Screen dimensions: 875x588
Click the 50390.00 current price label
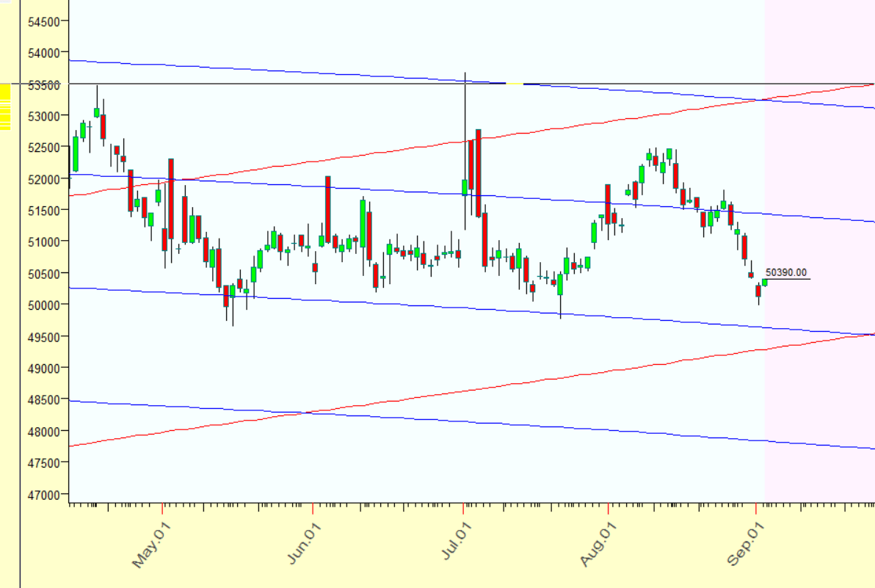[786, 272]
